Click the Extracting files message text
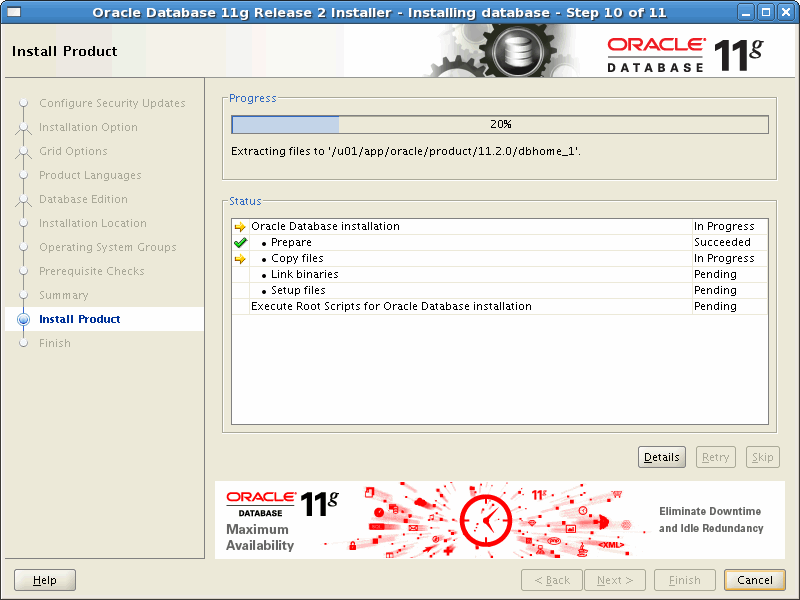 coord(406,152)
